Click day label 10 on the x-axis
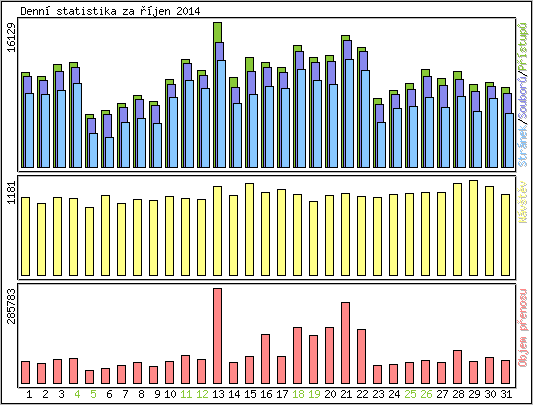 point(170,394)
